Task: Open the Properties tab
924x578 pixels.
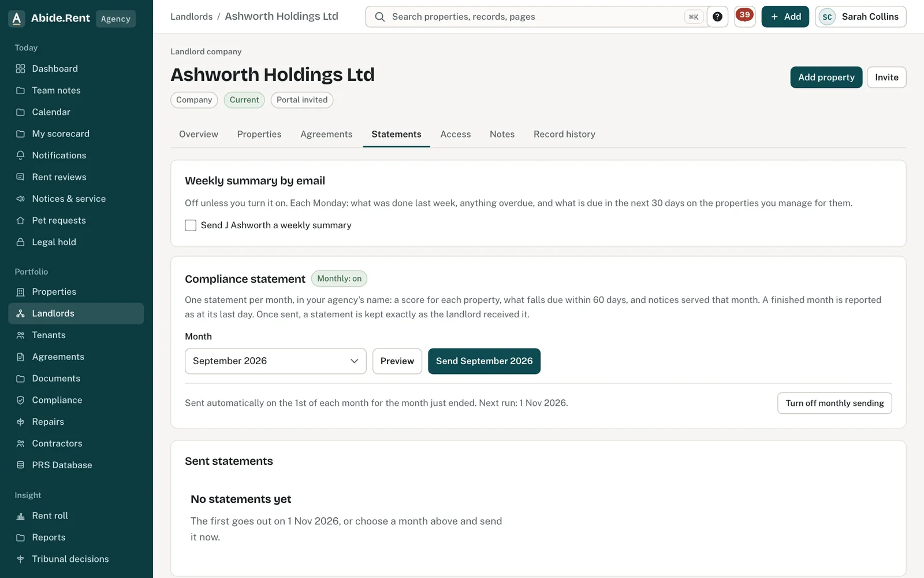Action: pos(259,134)
